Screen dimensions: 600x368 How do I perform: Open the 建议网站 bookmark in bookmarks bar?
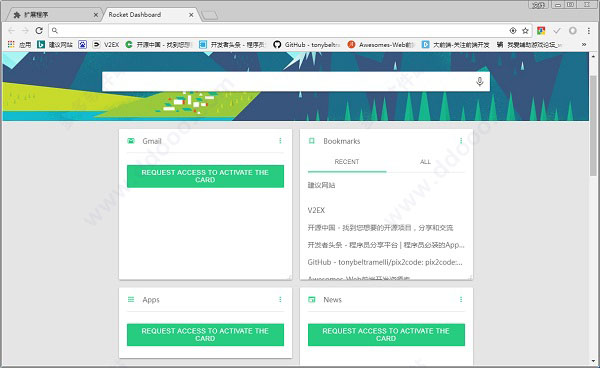55,45
